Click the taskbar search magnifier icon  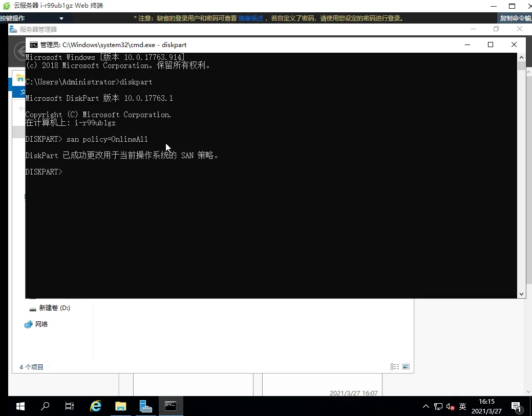click(45, 406)
